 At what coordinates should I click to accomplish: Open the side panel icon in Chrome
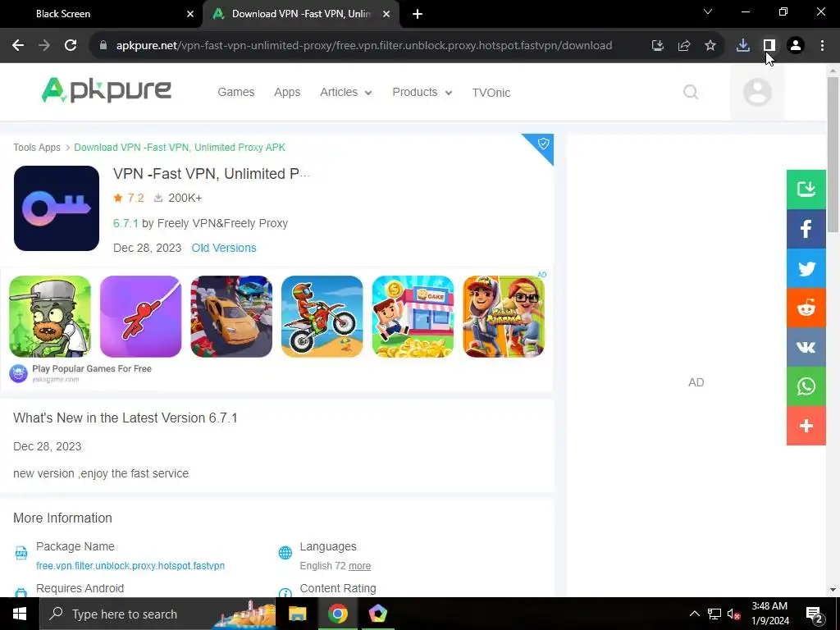769,46
